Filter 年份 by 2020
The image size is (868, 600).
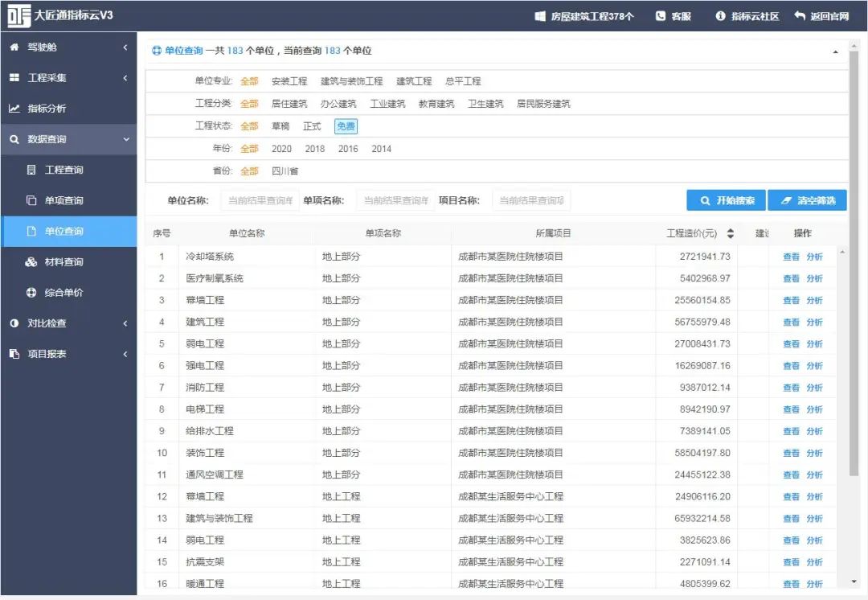click(x=281, y=149)
